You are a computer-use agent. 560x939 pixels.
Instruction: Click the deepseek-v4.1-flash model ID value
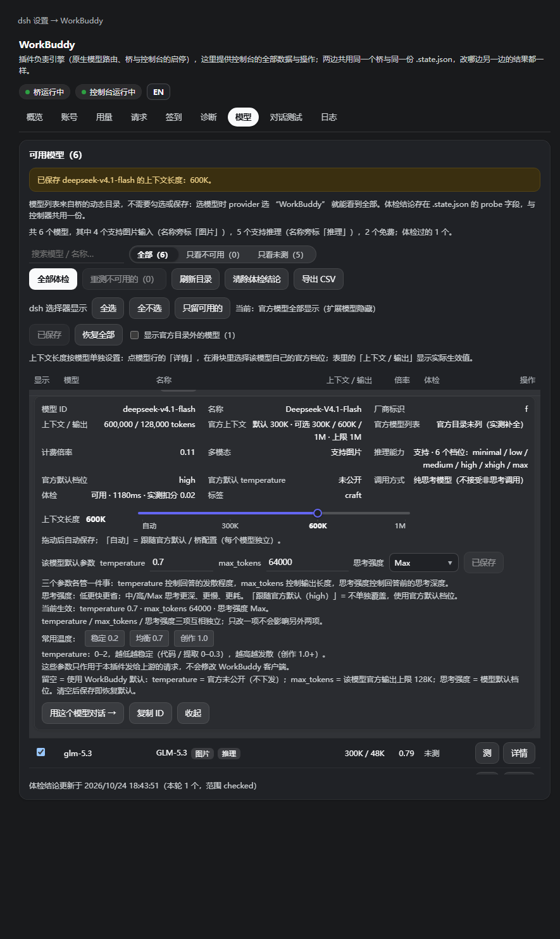(159, 409)
